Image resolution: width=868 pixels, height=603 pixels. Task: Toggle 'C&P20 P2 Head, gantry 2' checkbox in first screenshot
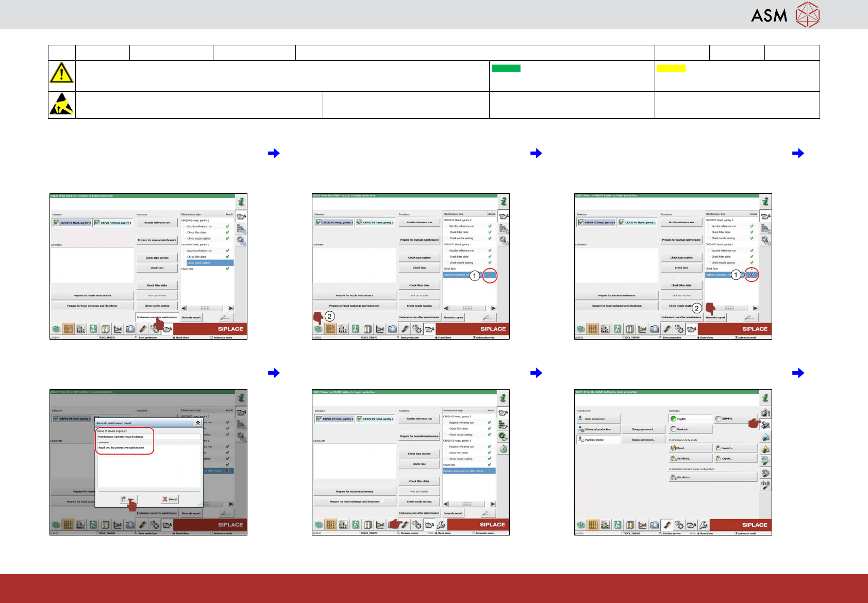[57, 223]
